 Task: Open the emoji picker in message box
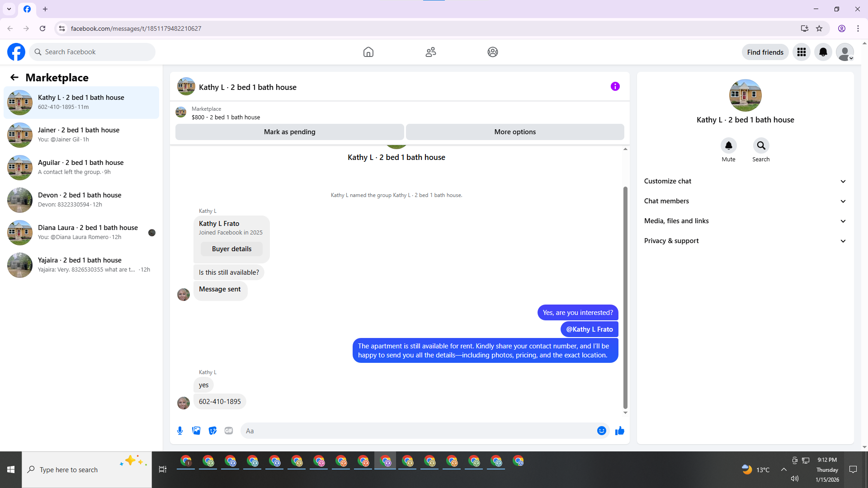[601, 431]
